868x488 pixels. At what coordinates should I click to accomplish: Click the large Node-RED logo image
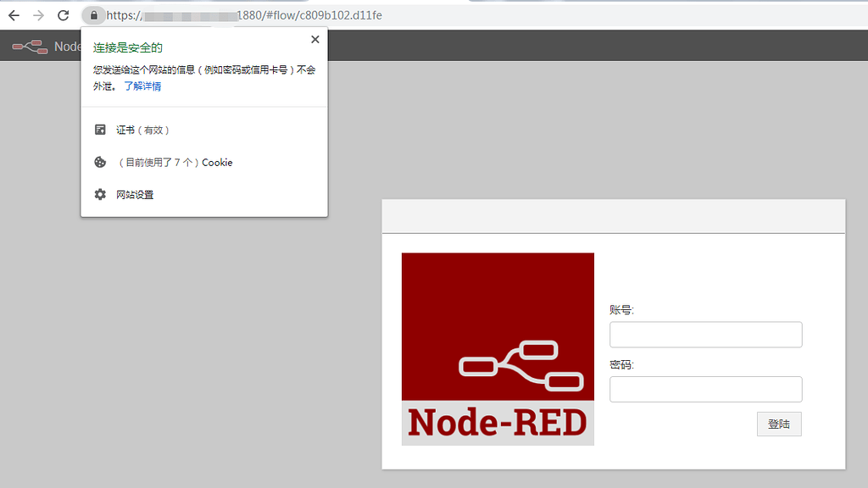(498, 349)
